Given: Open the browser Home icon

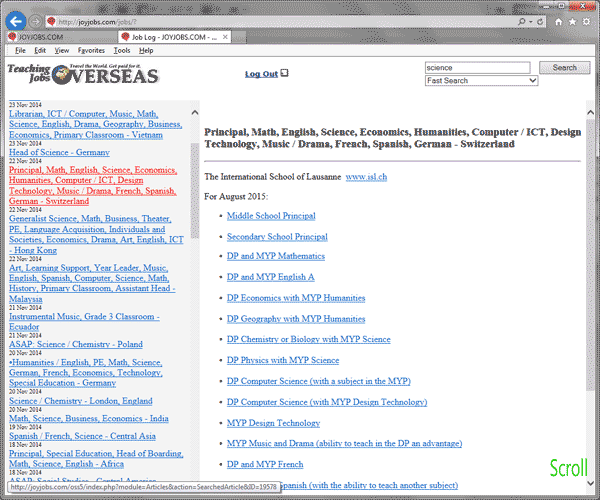Looking at the screenshot, I should pyautogui.click(x=559, y=22).
